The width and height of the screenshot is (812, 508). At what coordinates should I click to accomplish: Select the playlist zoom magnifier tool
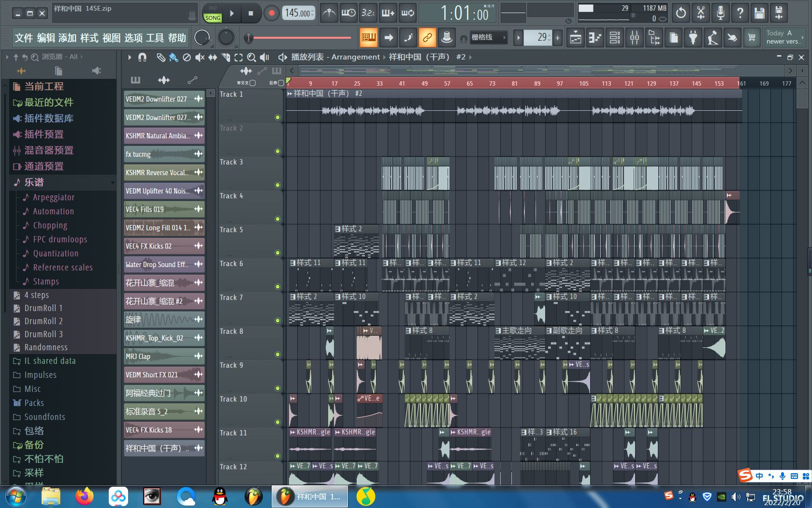coord(251,58)
